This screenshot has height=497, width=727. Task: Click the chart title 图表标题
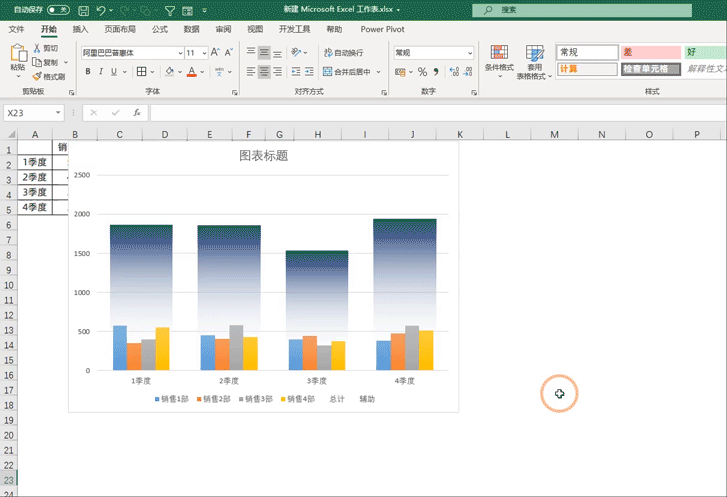pyautogui.click(x=263, y=155)
